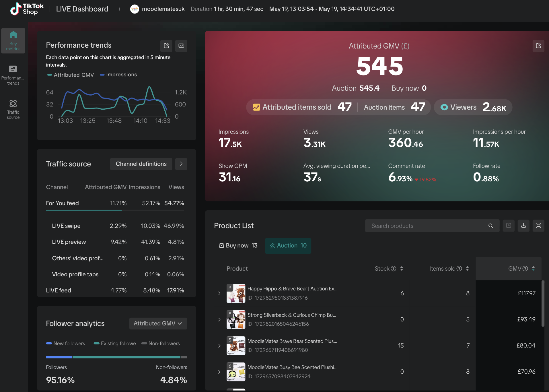Expand the Strong Silverback & Curious Chimp row

point(219,319)
